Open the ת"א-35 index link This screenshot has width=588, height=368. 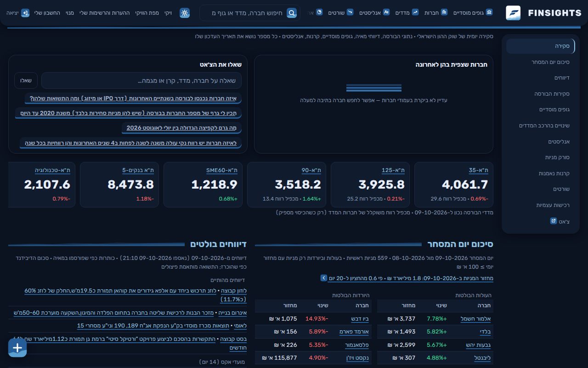pyautogui.click(x=478, y=170)
